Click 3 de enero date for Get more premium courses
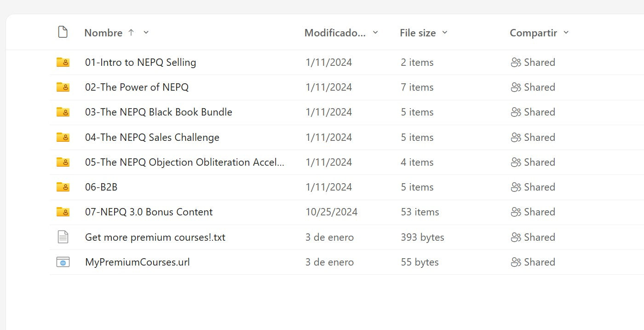 click(330, 237)
